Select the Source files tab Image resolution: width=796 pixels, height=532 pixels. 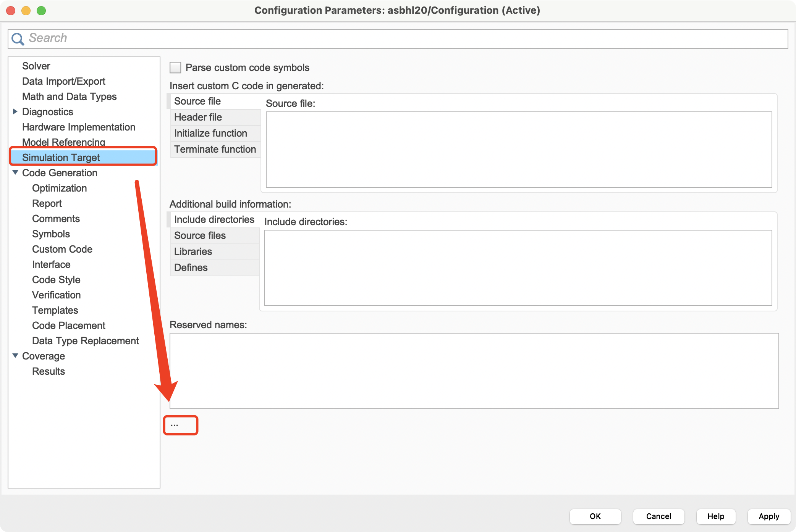200,235
